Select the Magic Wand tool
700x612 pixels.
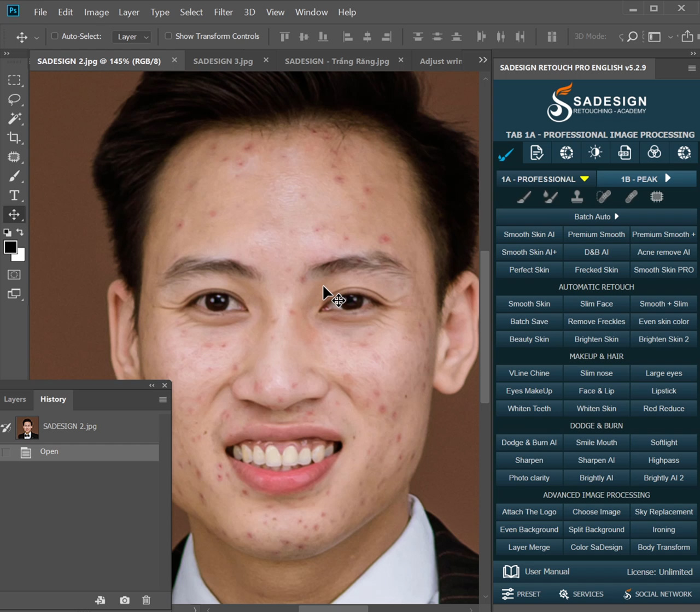(x=14, y=119)
